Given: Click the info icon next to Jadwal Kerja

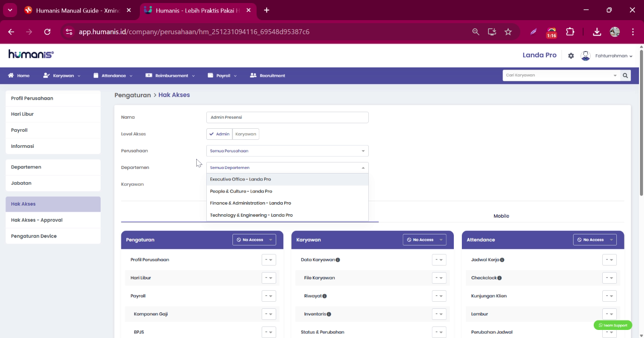Looking at the screenshot, I should pyautogui.click(x=502, y=260).
